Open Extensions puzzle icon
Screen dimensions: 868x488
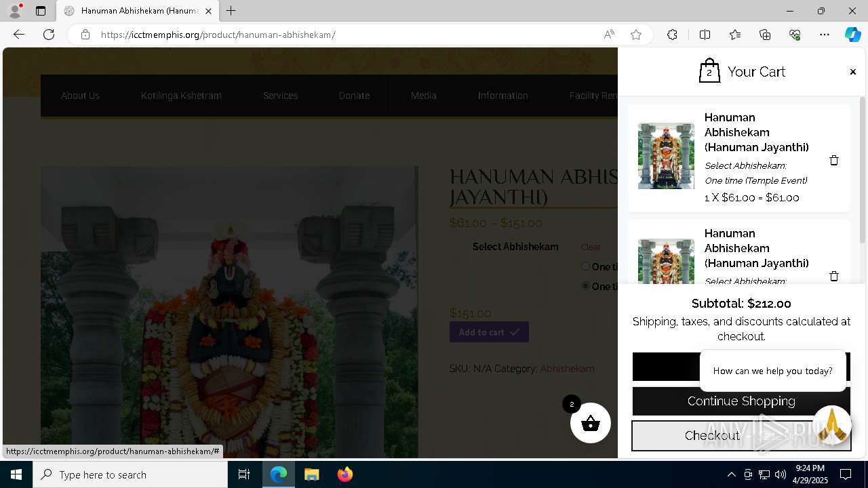[672, 35]
